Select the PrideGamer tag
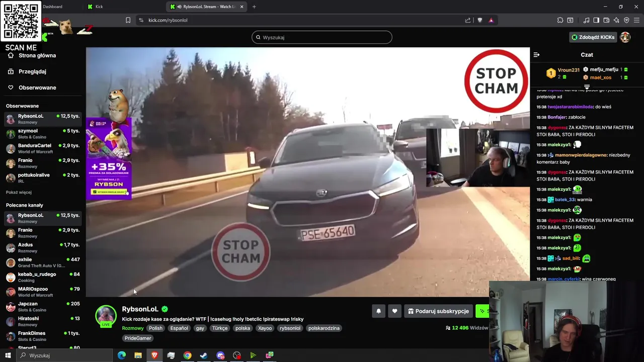The width and height of the screenshot is (644, 362). click(x=138, y=338)
